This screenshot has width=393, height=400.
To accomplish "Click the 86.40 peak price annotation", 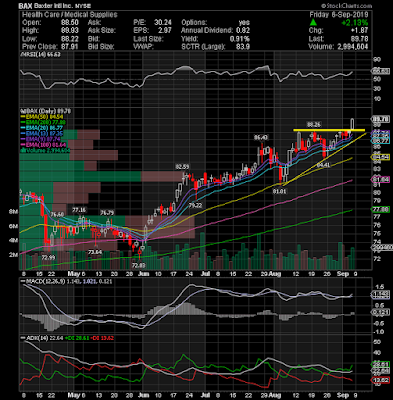I will [261, 137].
